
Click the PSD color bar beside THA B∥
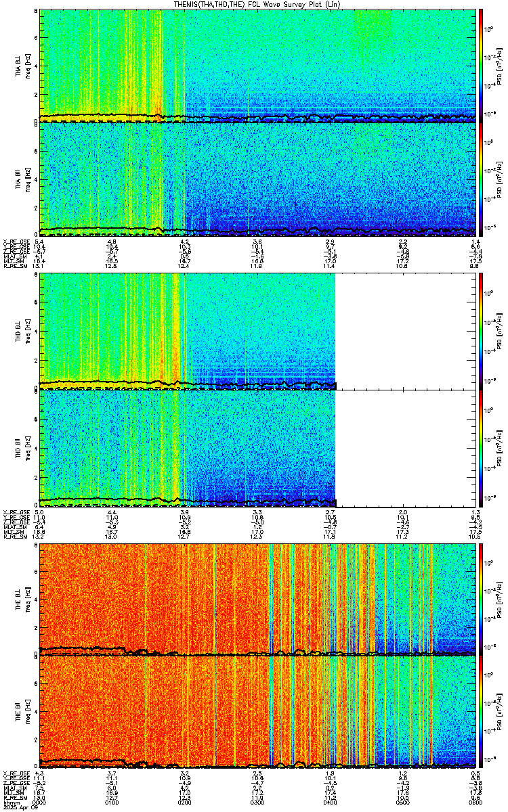[482, 179]
